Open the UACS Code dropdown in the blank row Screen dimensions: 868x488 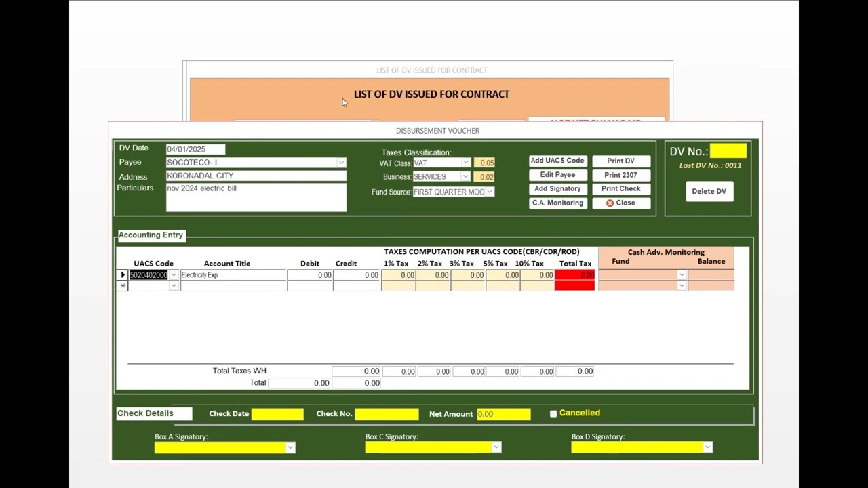coord(174,286)
